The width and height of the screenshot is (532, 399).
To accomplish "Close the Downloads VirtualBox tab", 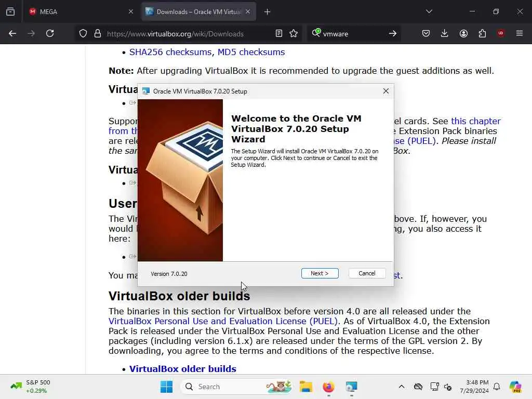I will tap(248, 12).
